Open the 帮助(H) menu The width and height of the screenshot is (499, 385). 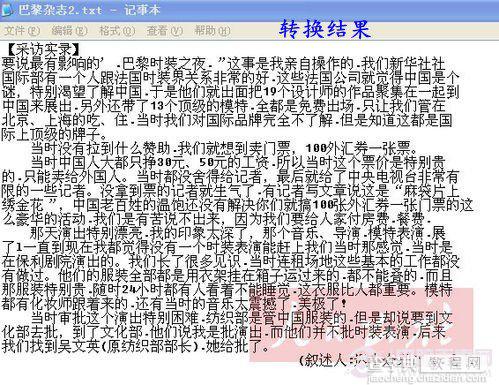(x=212, y=31)
